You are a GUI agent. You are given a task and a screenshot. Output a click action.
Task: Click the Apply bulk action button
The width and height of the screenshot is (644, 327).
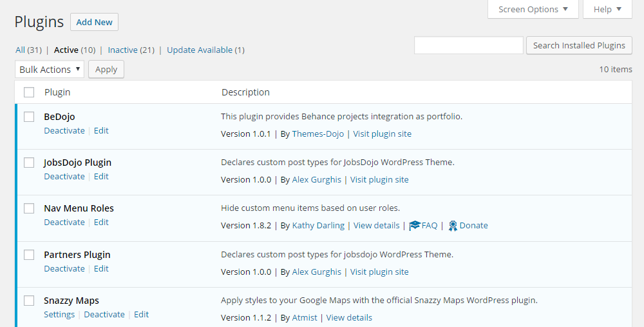(106, 70)
